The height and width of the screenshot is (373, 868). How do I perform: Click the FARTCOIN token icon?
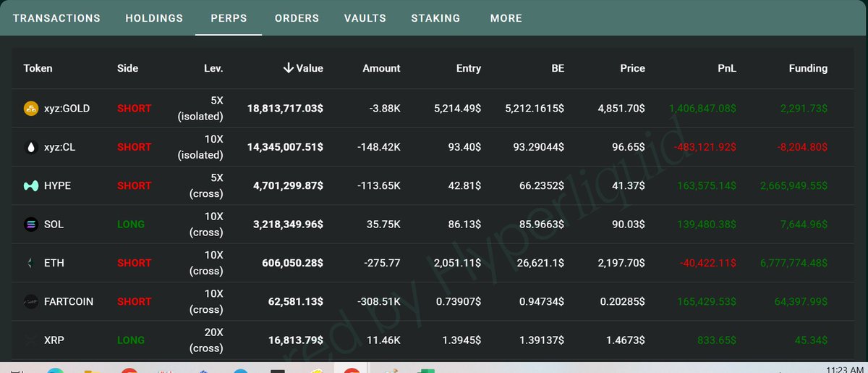tap(31, 301)
